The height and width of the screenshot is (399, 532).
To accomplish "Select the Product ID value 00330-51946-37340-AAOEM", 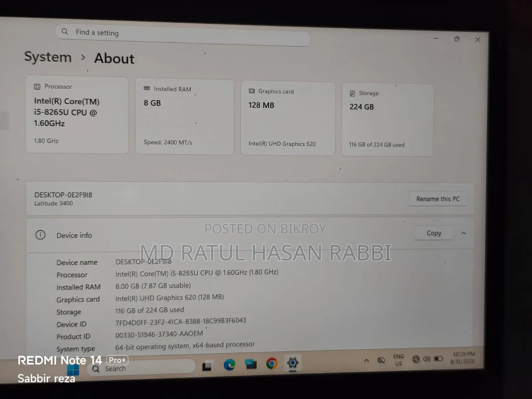I will tap(159, 334).
